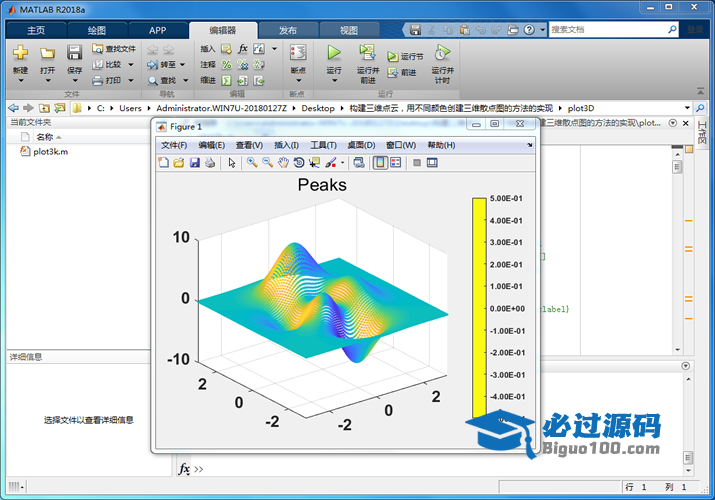The height and width of the screenshot is (500, 715).
Task: Open 工具(T) menu in Figure 1
Action: pos(323,145)
